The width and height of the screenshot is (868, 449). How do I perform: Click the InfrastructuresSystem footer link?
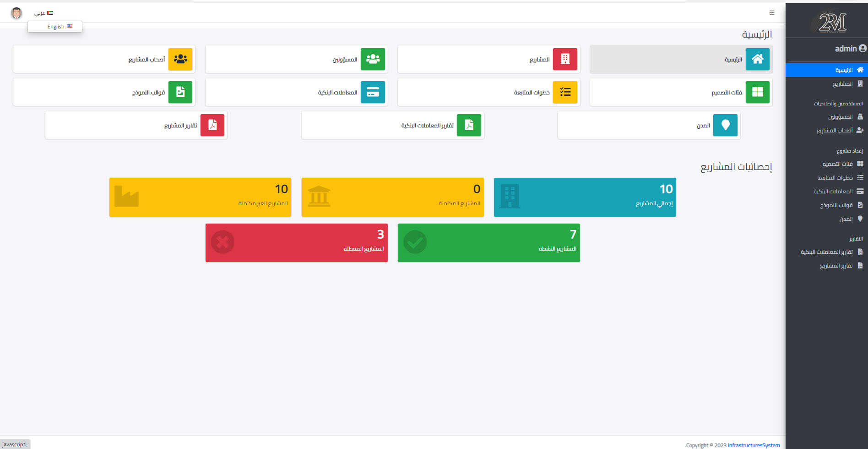(x=754, y=445)
